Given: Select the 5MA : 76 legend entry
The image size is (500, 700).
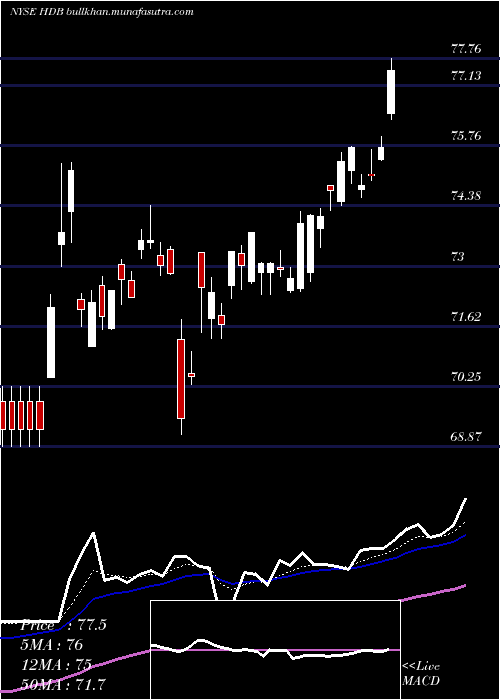Looking at the screenshot, I should (x=52, y=645).
